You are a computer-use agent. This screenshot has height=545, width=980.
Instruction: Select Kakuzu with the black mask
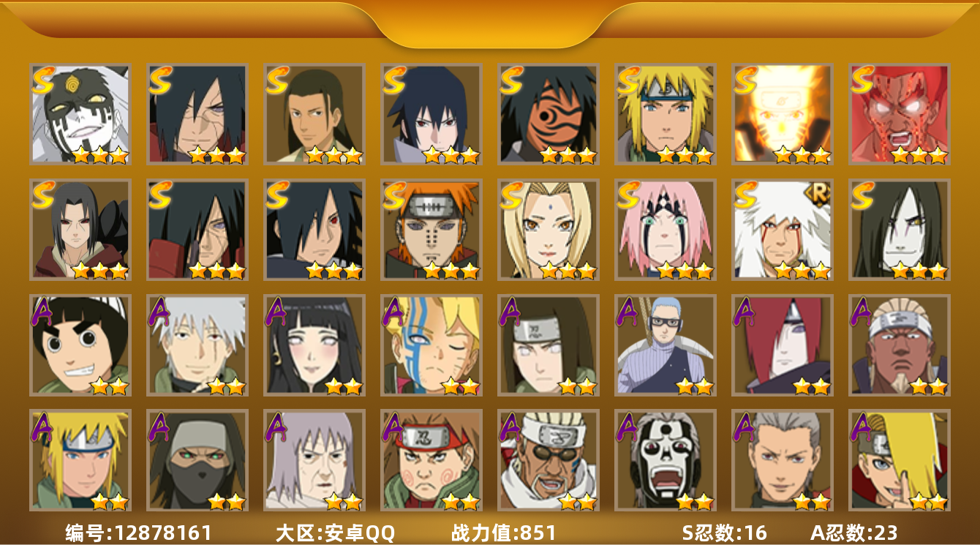[x=197, y=460]
